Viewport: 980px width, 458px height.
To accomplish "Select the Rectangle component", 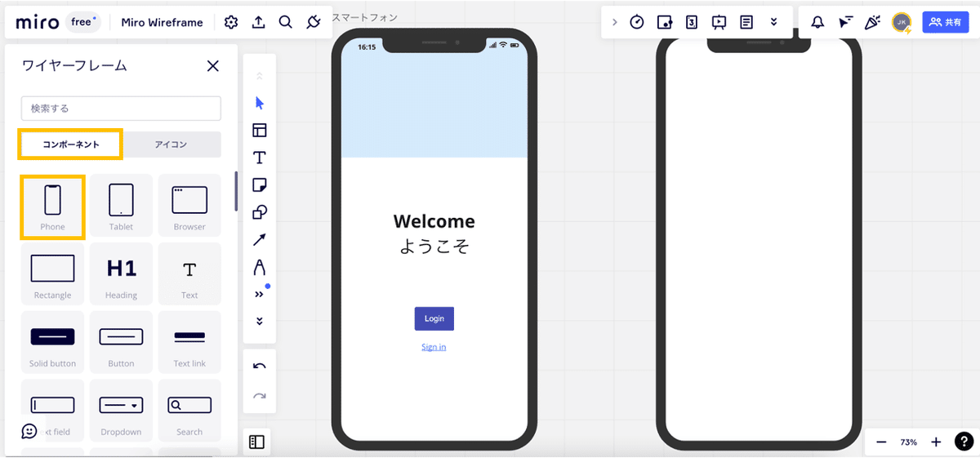I will (x=52, y=274).
